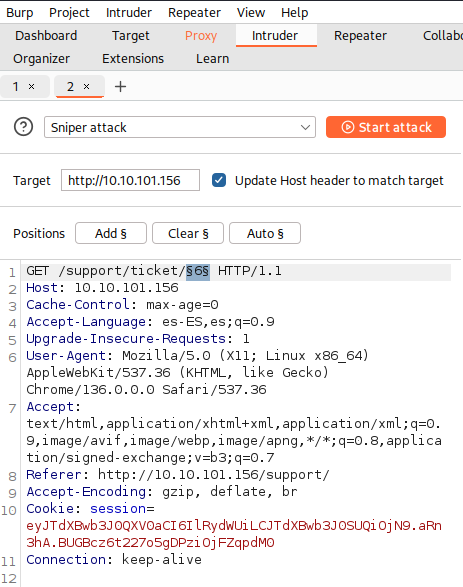Click the Start attack button

coord(386,127)
